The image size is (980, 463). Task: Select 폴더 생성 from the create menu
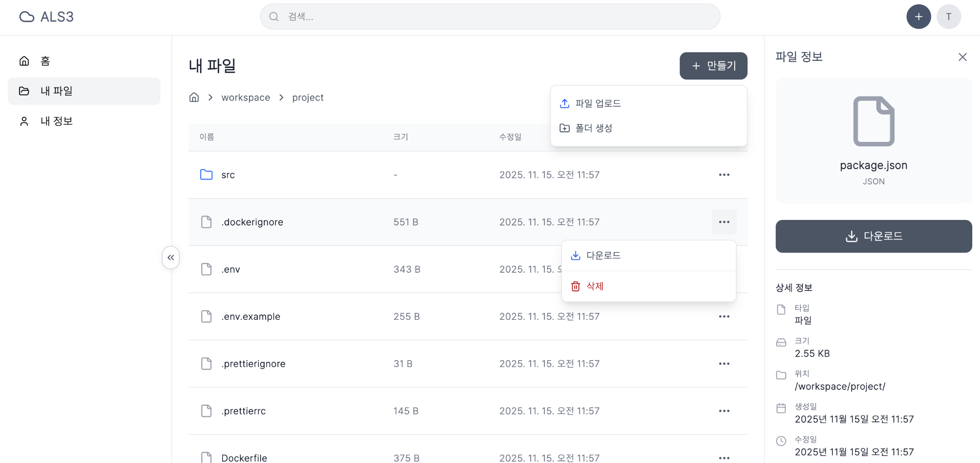tap(593, 128)
